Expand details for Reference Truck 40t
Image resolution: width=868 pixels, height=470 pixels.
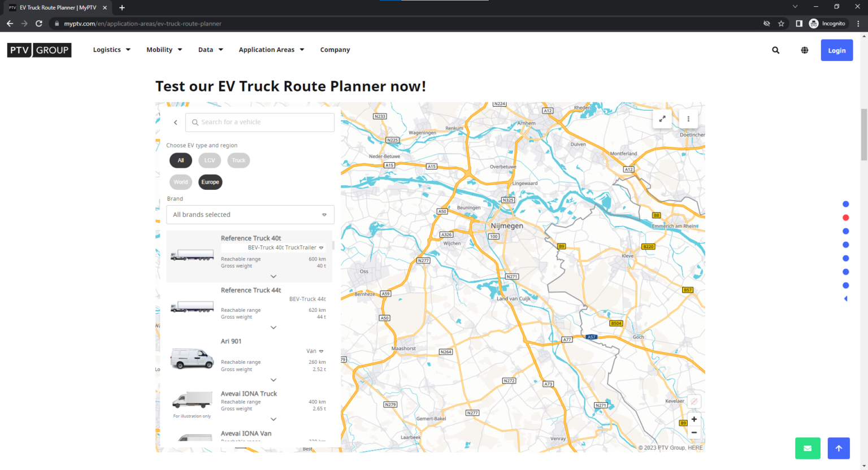pyautogui.click(x=274, y=276)
